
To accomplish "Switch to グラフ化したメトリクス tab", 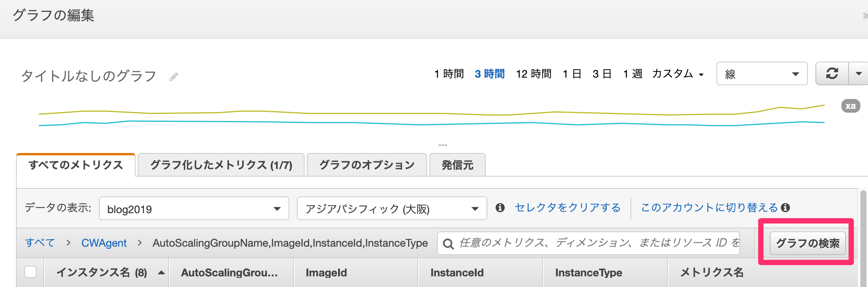I will (x=221, y=165).
